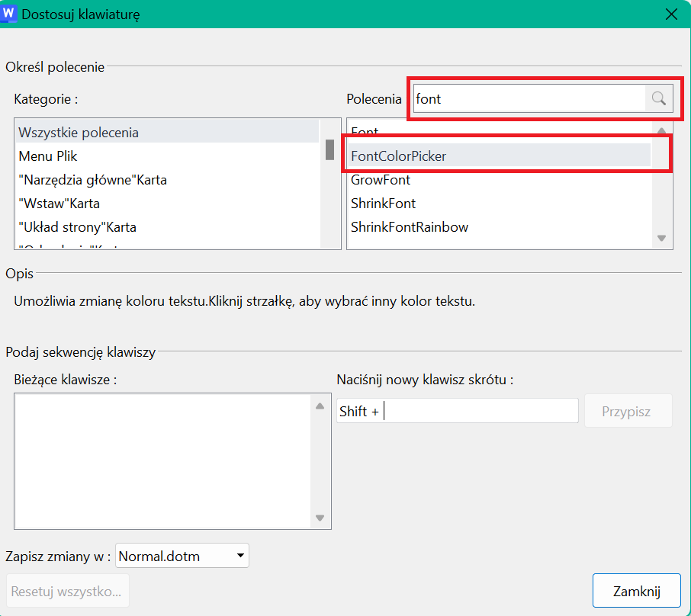Click the commands list up arrow
The width and height of the screenshot is (691, 616).
[x=661, y=130]
